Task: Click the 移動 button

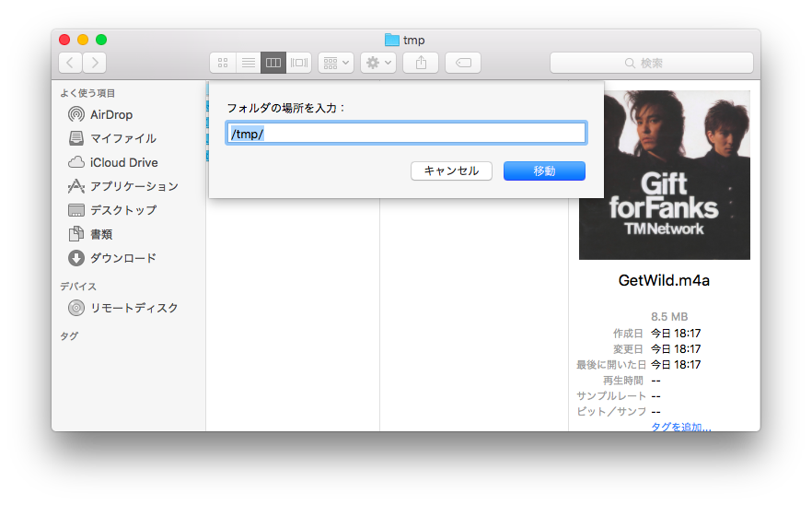Action: [544, 171]
